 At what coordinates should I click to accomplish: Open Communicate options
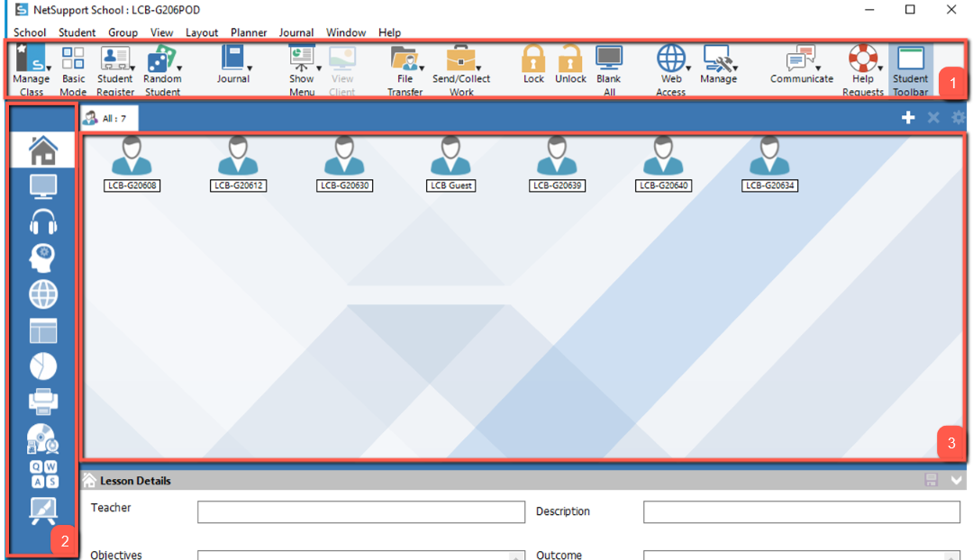pos(802,65)
